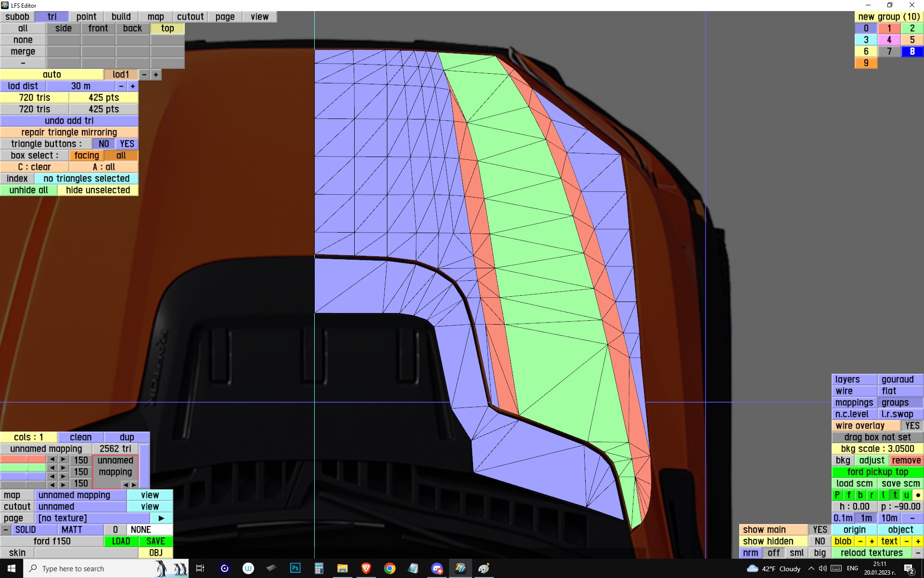Open Google Chrome from the taskbar
Screen dimensions: 924x578
pyautogui.click(x=389, y=568)
